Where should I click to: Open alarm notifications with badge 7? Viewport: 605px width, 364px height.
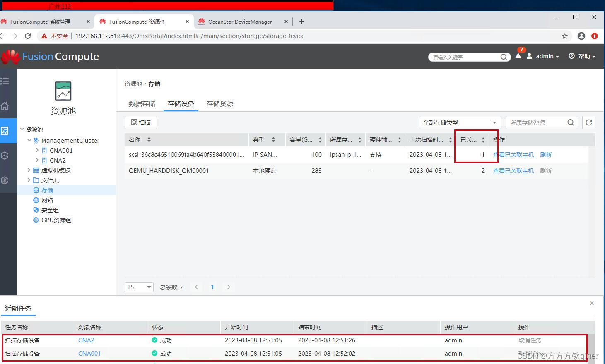tap(518, 55)
